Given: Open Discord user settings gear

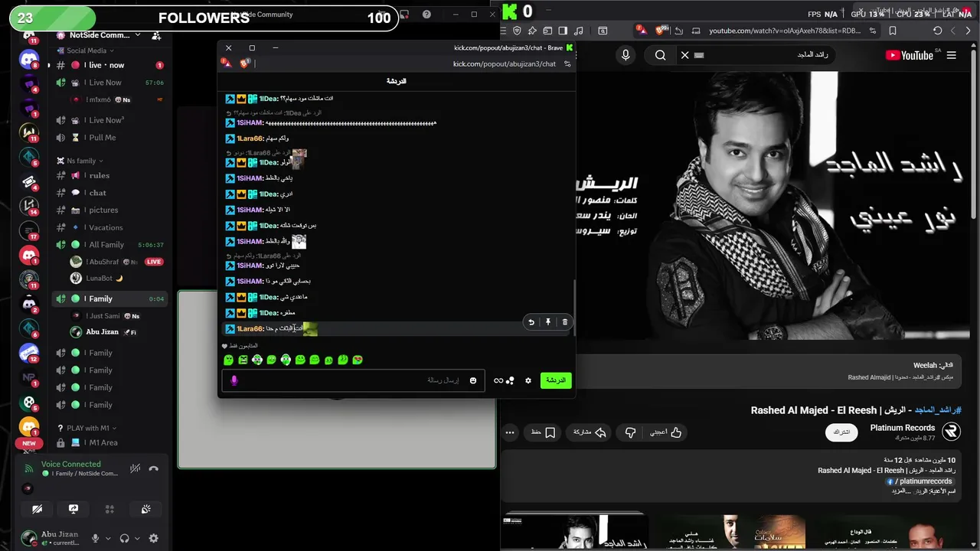Looking at the screenshot, I should [x=154, y=538].
